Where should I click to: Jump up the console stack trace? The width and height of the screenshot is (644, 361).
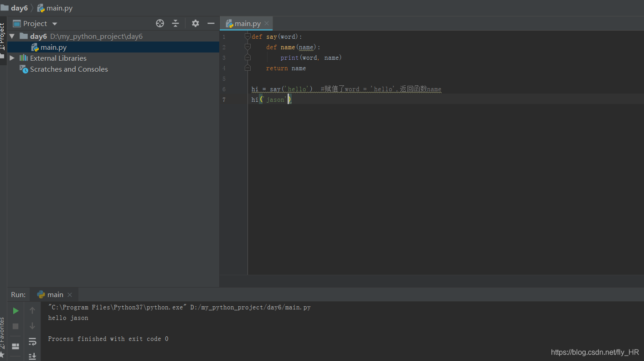click(x=32, y=310)
